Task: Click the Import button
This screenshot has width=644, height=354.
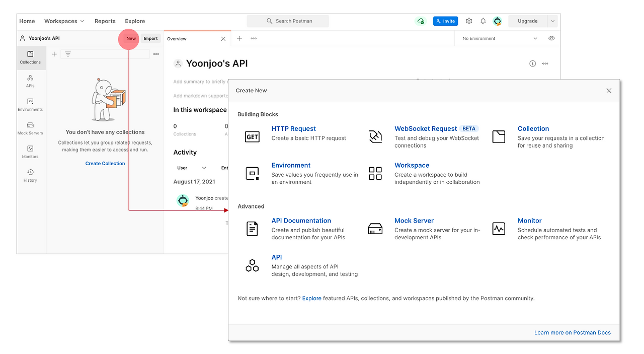Action: click(x=150, y=38)
